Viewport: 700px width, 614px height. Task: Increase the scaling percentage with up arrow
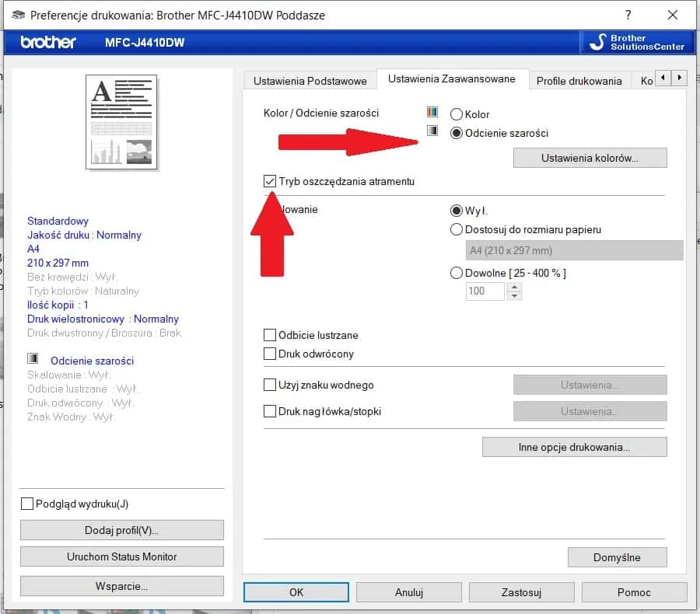[513, 286]
